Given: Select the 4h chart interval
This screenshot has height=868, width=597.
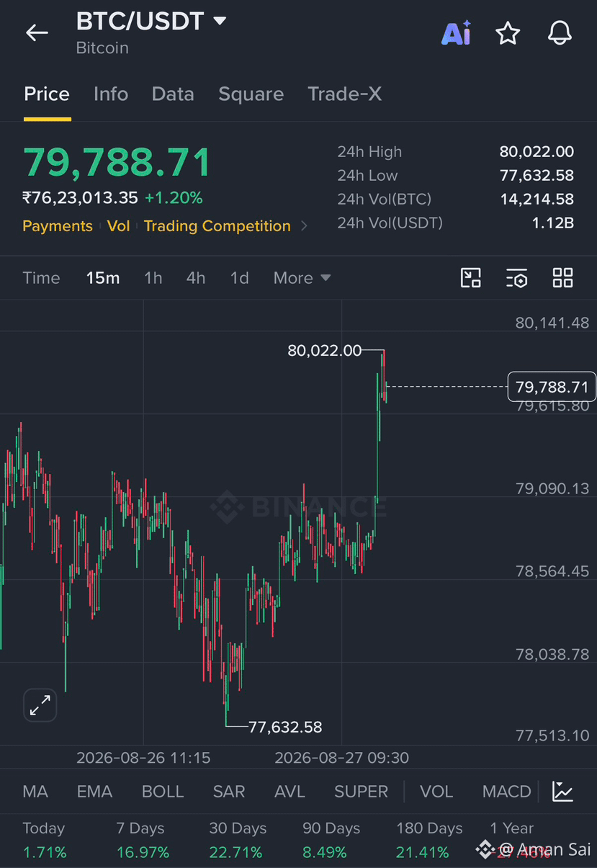Looking at the screenshot, I should click(x=196, y=278).
